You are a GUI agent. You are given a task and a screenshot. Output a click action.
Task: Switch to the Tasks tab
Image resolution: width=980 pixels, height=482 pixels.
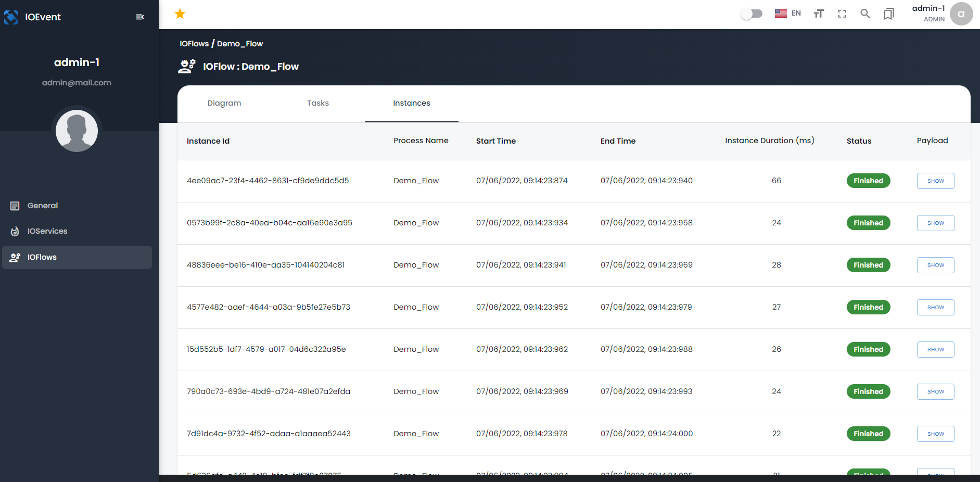pyautogui.click(x=317, y=103)
